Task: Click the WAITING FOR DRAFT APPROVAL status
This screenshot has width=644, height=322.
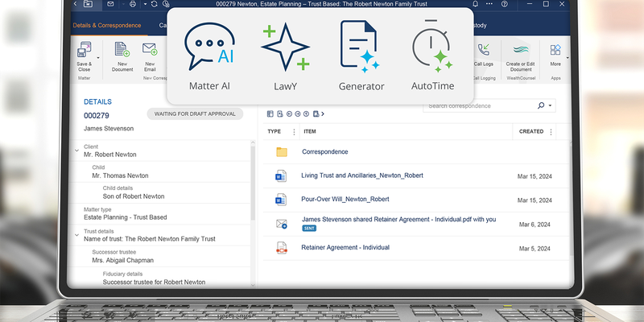Action: [195, 114]
